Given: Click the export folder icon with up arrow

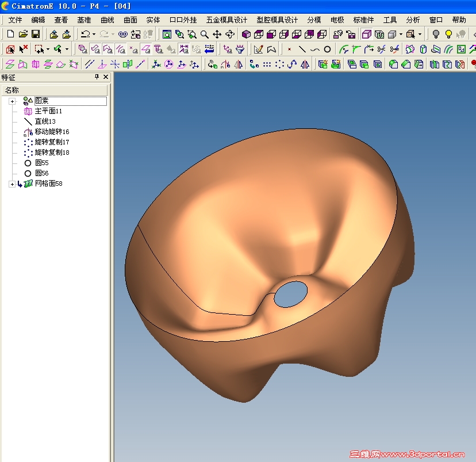Looking at the screenshot, I should [x=53, y=34].
